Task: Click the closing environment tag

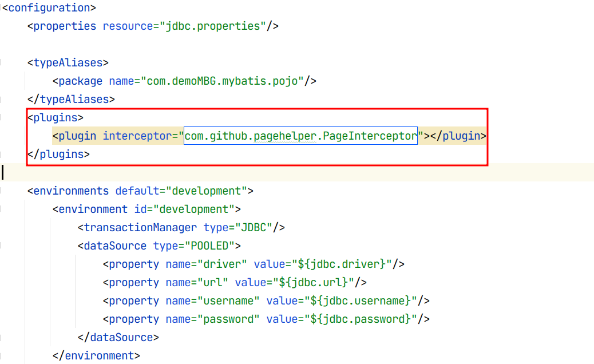Action: pyautogui.click(x=96, y=355)
